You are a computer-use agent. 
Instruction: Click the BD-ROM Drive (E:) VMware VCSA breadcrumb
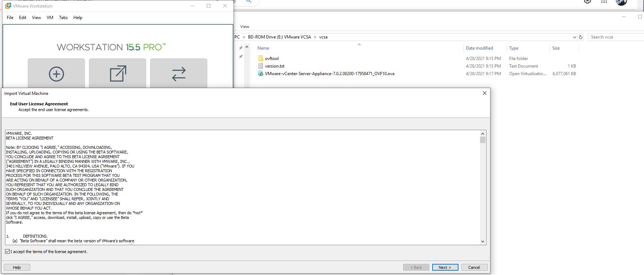(279, 37)
